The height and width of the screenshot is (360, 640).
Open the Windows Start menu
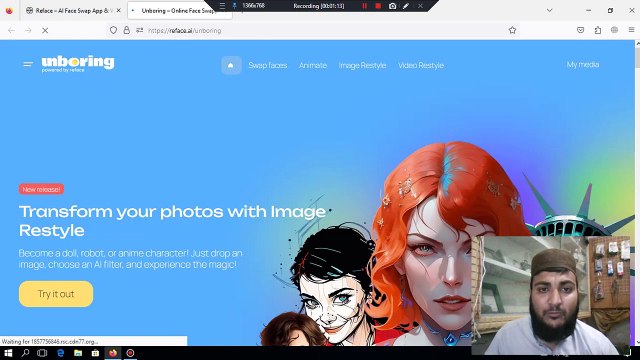tap(8, 353)
